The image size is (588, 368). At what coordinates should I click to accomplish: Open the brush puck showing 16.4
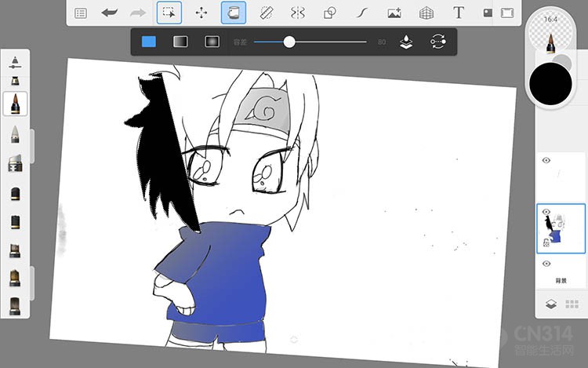(550, 32)
